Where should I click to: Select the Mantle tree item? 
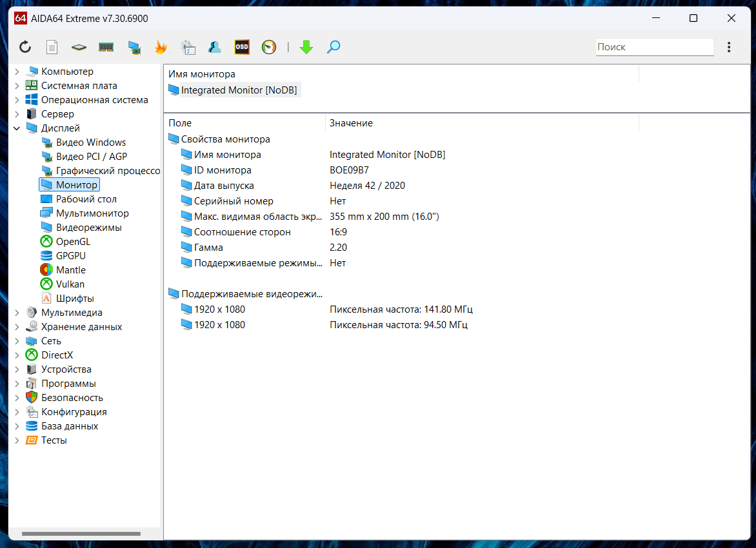click(x=70, y=270)
